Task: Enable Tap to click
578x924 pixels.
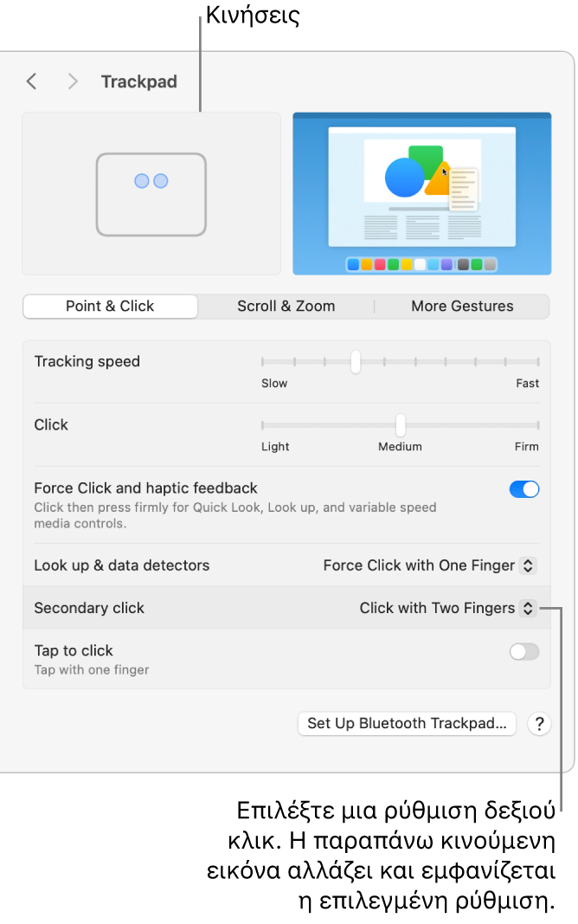Action: point(523,652)
